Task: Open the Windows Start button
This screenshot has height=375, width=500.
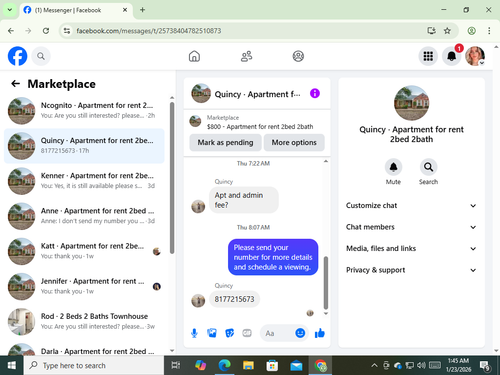Action: tap(12, 366)
